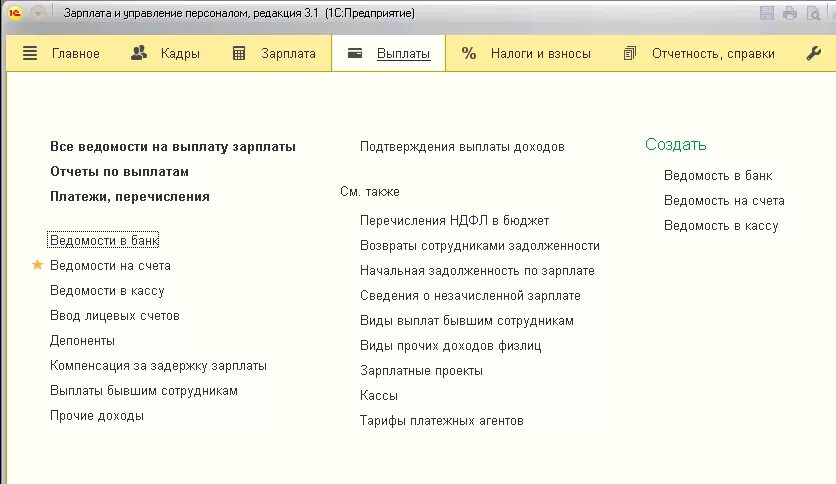Open Депоненты

(x=83, y=341)
